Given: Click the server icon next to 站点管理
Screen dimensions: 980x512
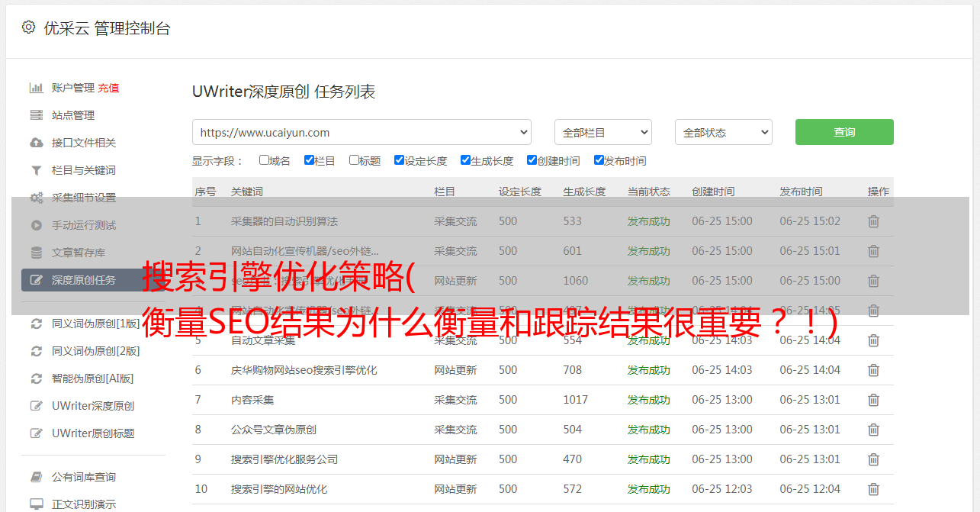Looking at the screenshot, I should 36,115.
